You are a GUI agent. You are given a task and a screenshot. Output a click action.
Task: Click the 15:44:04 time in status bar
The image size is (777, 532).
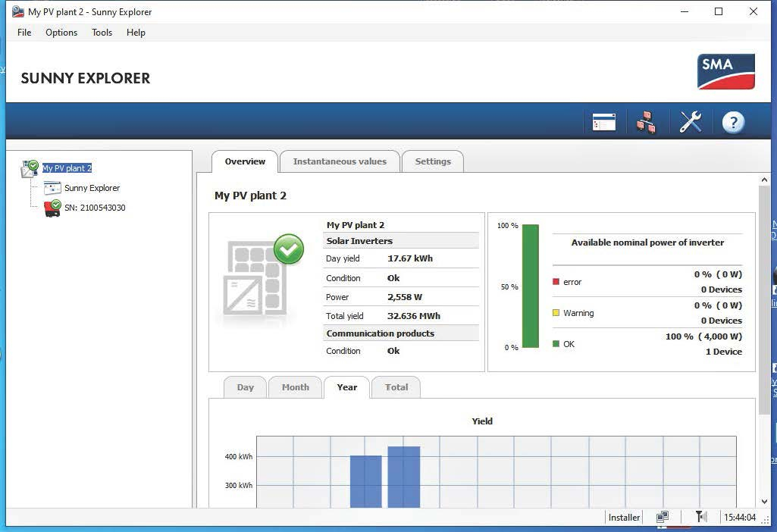click(x=739, y=518)
